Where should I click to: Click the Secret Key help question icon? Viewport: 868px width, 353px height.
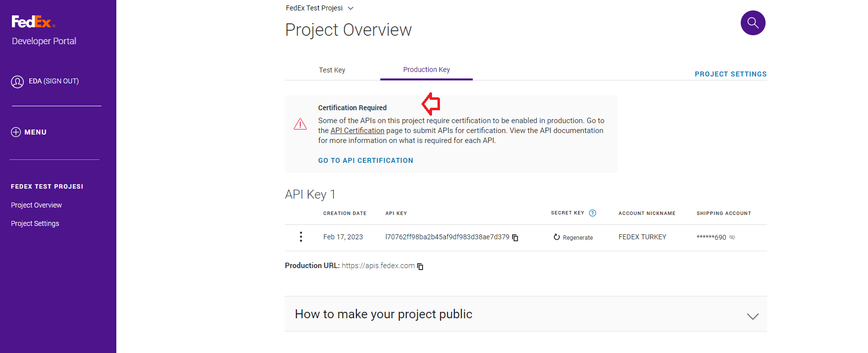[593, 213]
